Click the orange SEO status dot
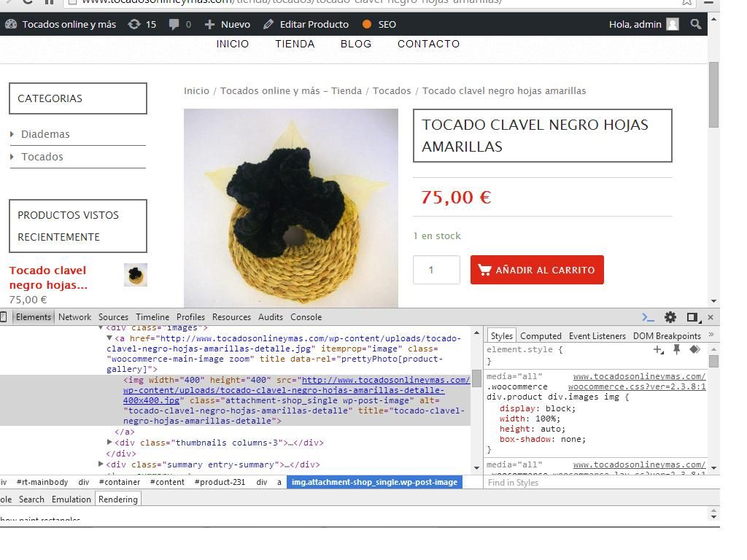Image resolution: width=747 pixels, height=560 pixels. 367,24
